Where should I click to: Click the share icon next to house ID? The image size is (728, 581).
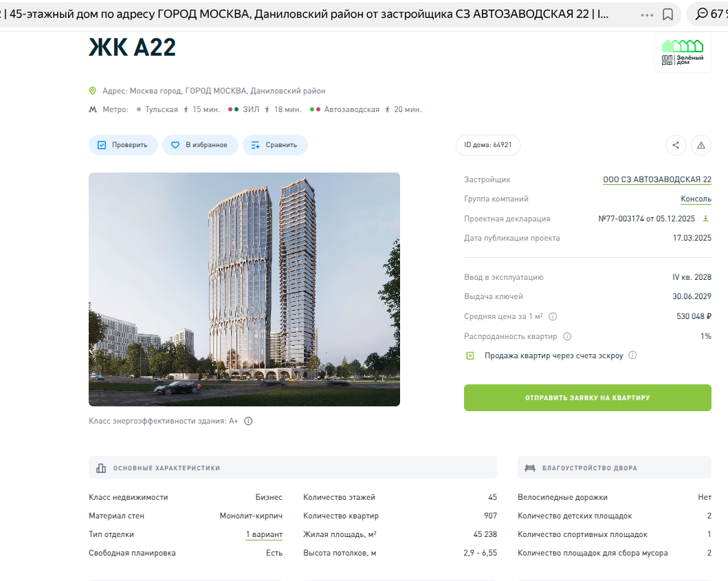click(x=676, y=145)
